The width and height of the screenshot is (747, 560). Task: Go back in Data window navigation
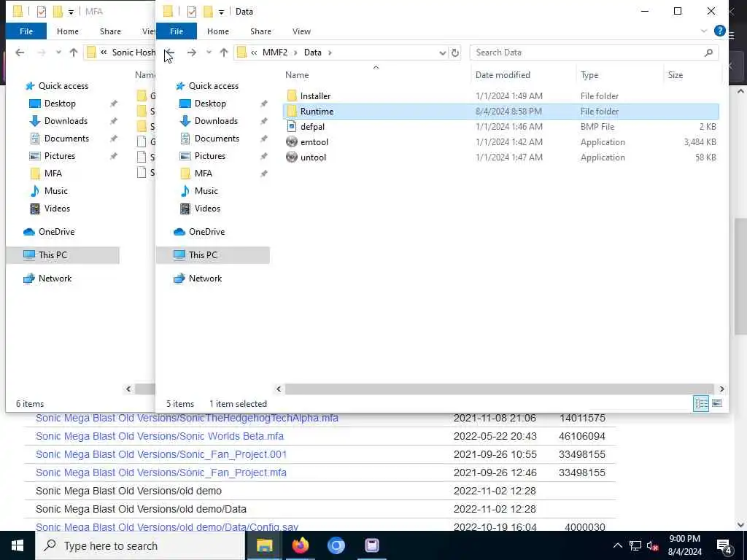coord(169,52)
